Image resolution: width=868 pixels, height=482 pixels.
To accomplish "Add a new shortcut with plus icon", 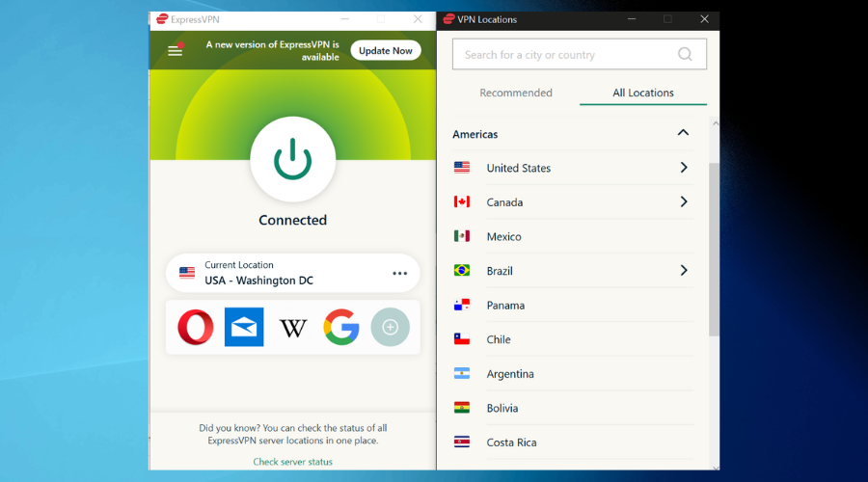I will [391, 327].
